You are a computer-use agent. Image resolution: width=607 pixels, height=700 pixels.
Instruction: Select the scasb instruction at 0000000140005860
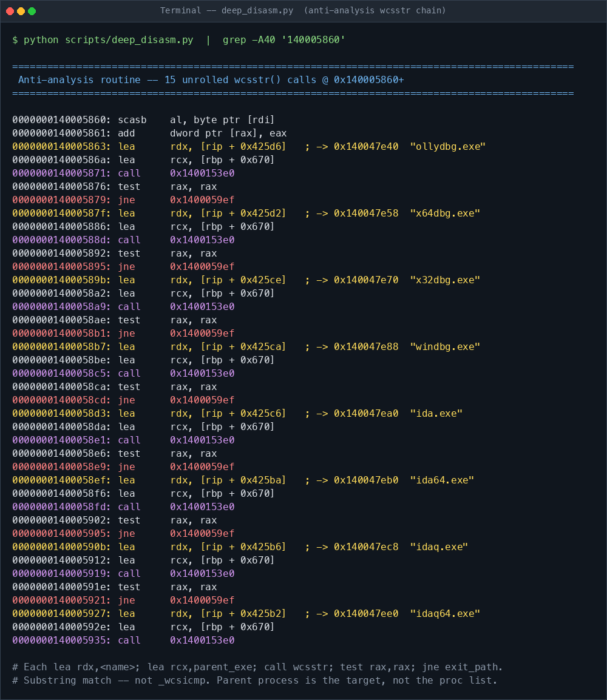tap(143, 119)
